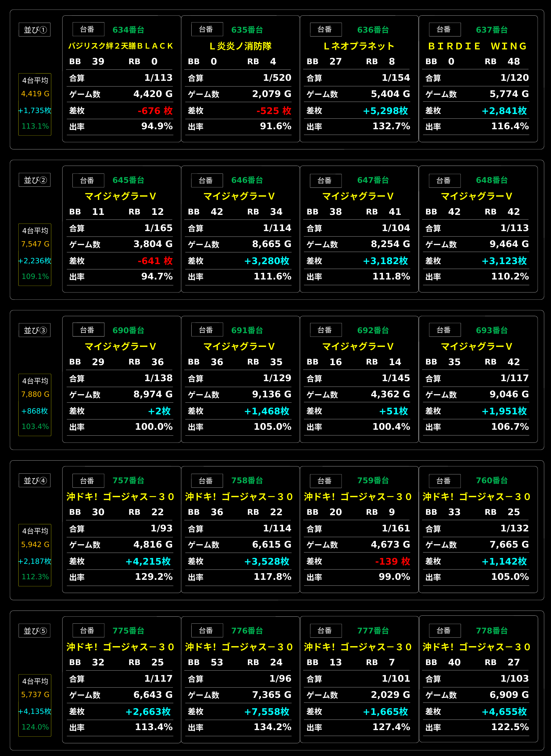Click the game count 8,665 G
This screenshot has width=551, height=756.
pos(272,244)
